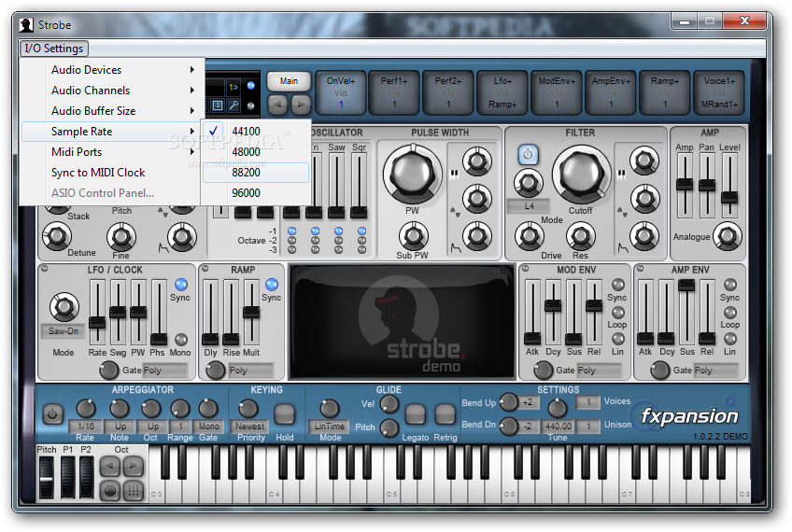Open the LFO Saw-Dn mode dropdown
The height and width of the screenshot is (532, 792).
[64, 331]
